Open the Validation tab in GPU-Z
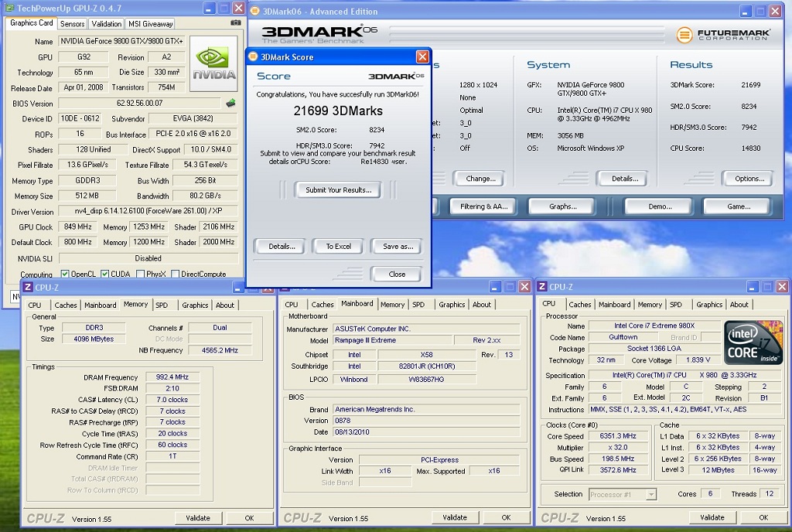This screenshot has height=532, width=792. pyautogui.click(x=107, y=24)
